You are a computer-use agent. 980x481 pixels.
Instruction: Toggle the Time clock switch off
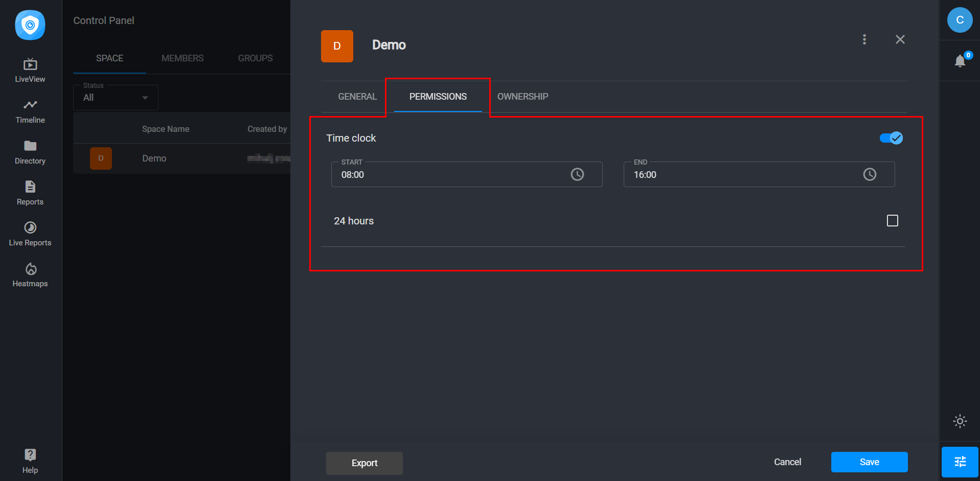pyautogui.click(x=891, y=138)
